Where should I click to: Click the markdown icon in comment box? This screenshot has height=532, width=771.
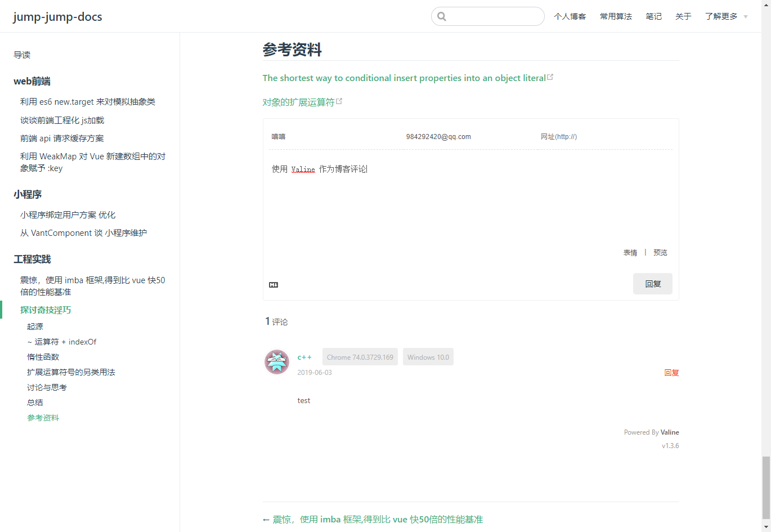[274, 285]
